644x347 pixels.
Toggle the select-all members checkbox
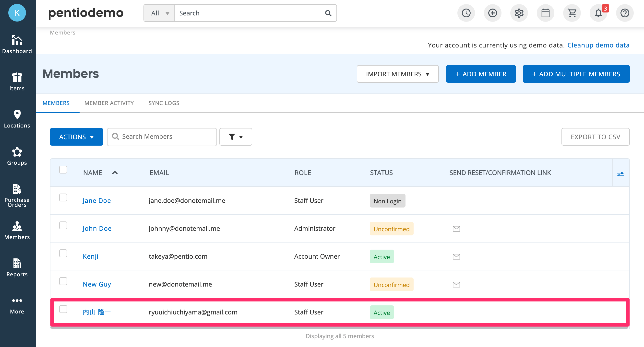(x=63, y=170)
